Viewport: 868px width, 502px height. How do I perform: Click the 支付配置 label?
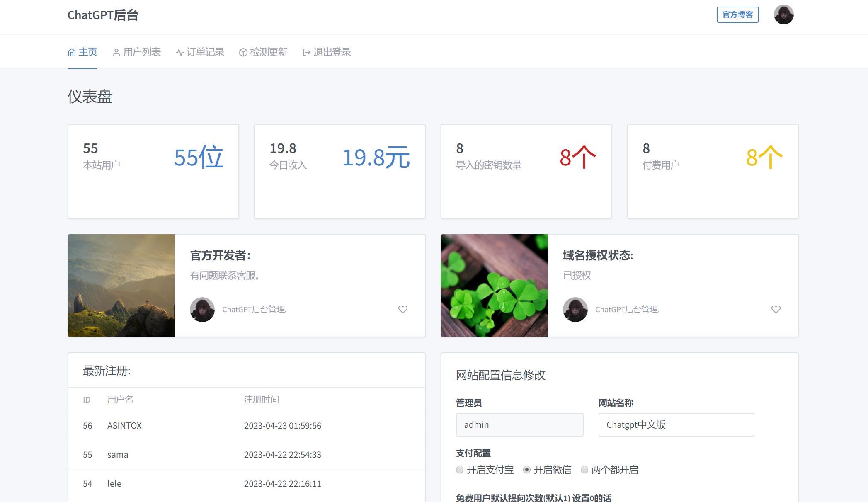[x=473, y=453]
